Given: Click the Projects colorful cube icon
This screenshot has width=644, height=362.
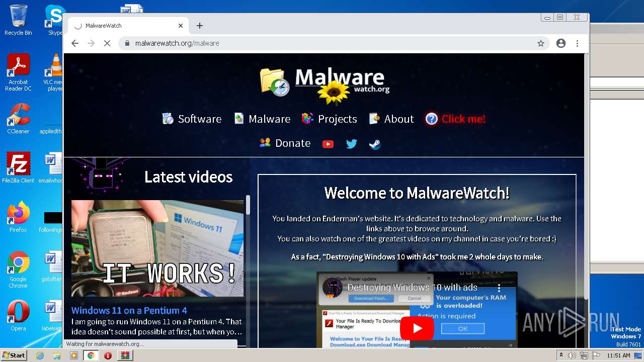Looking at the screenshot, I should [307, 119].
